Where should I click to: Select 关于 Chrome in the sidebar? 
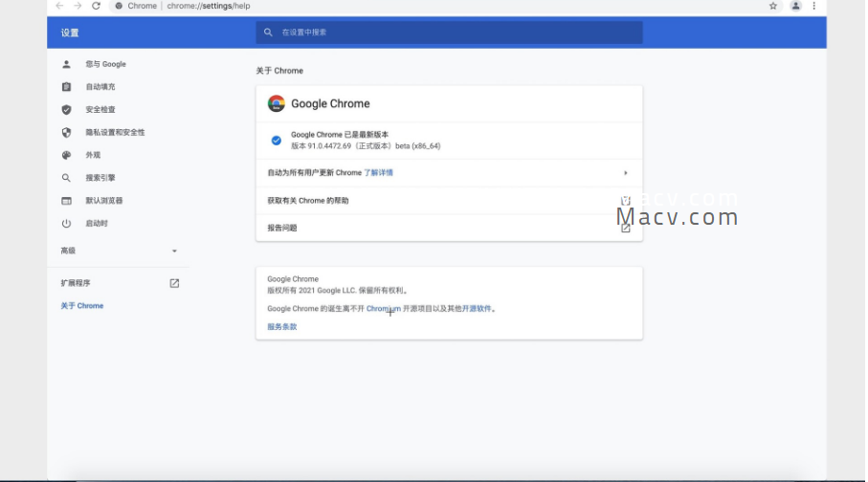tap(82, 305)
